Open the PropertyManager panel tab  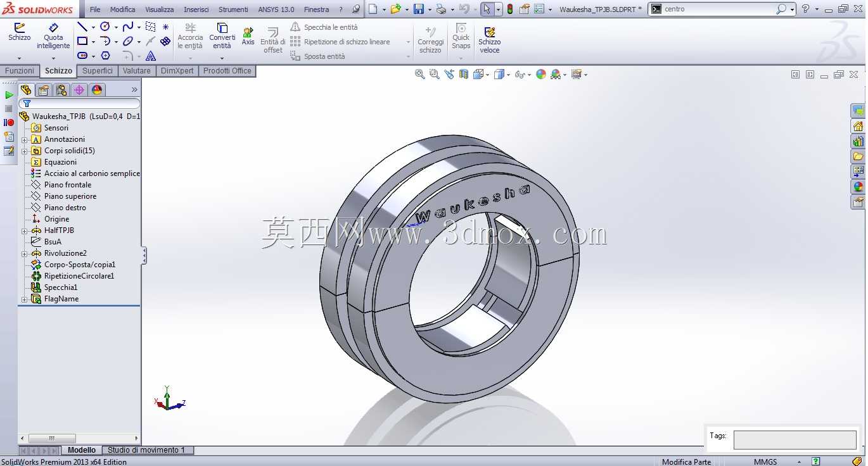(44, 90)
